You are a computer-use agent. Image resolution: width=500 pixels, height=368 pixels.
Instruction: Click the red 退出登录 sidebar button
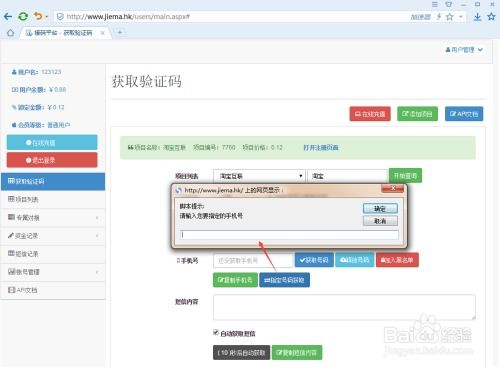click(52, 160)
